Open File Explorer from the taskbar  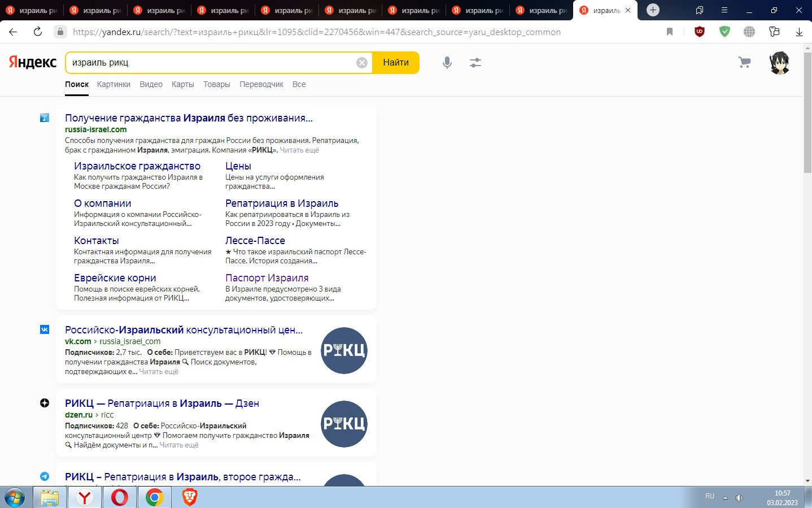(x=50, y=497)
